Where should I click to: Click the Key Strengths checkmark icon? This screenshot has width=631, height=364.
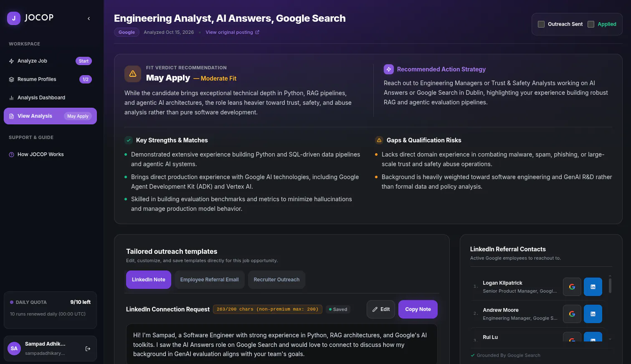(129, 140)
